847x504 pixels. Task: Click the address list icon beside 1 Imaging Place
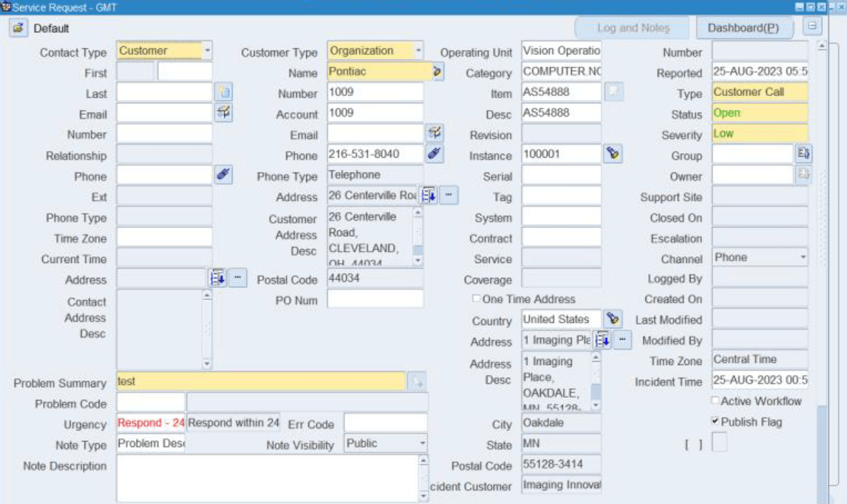coord(603,340)
